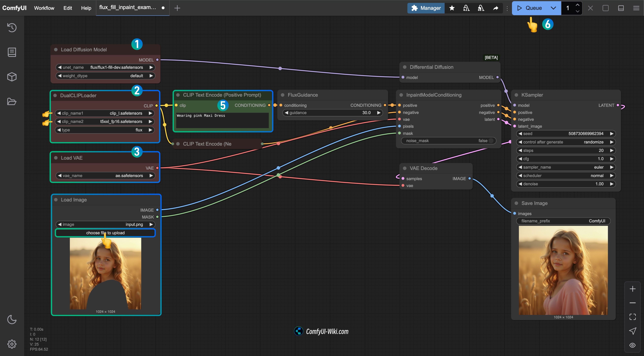The image size is (644, 356).
Task: Collapse the Save Image node dot
Action: (x=516, y=203)
